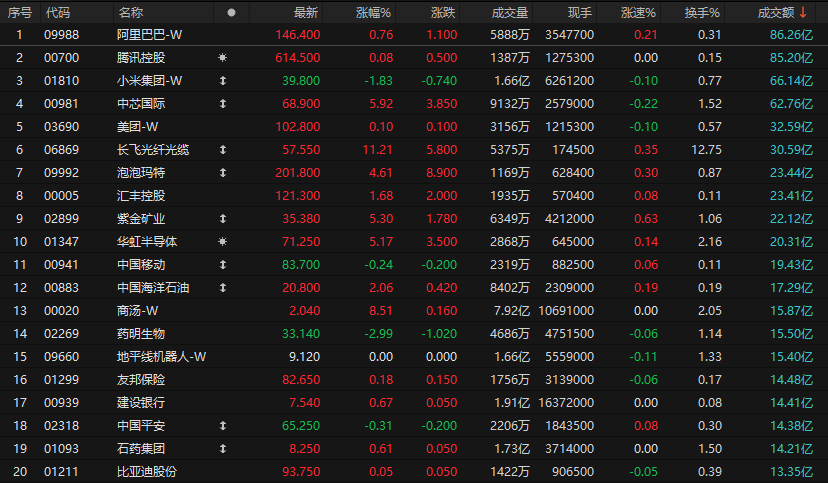
Task: Click the red sort arrow next to 成交额
Action: [x=803, y=12]
